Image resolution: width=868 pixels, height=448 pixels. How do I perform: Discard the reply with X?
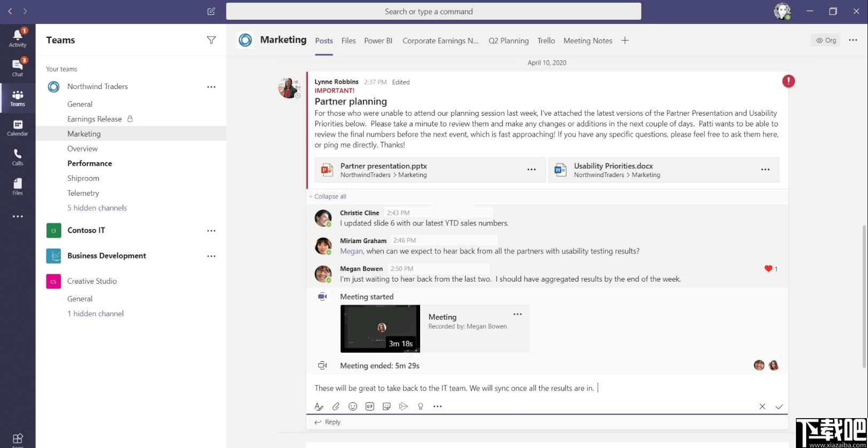pos(762,406)
